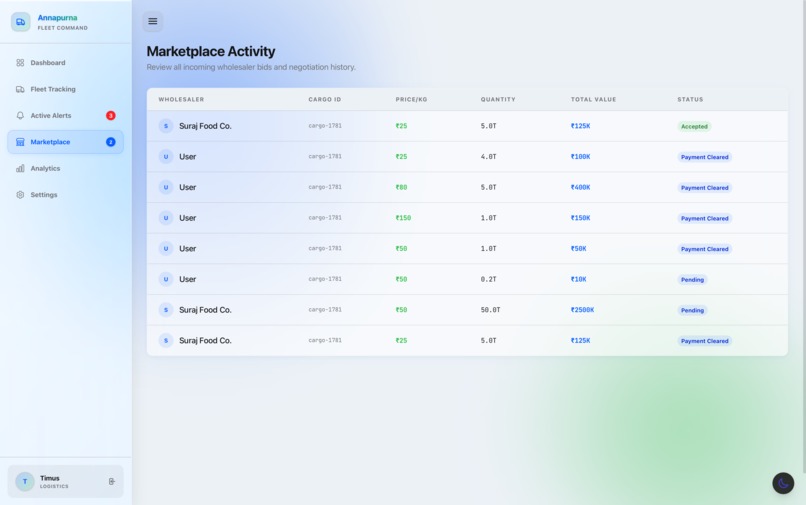Click the ₹2500K total value
Screen dimensions: 806x505
coord(582,310)
